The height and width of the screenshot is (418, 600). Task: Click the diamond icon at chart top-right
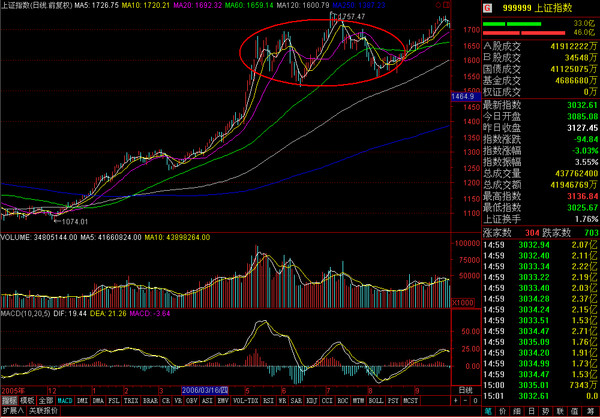tap(438, 5)
